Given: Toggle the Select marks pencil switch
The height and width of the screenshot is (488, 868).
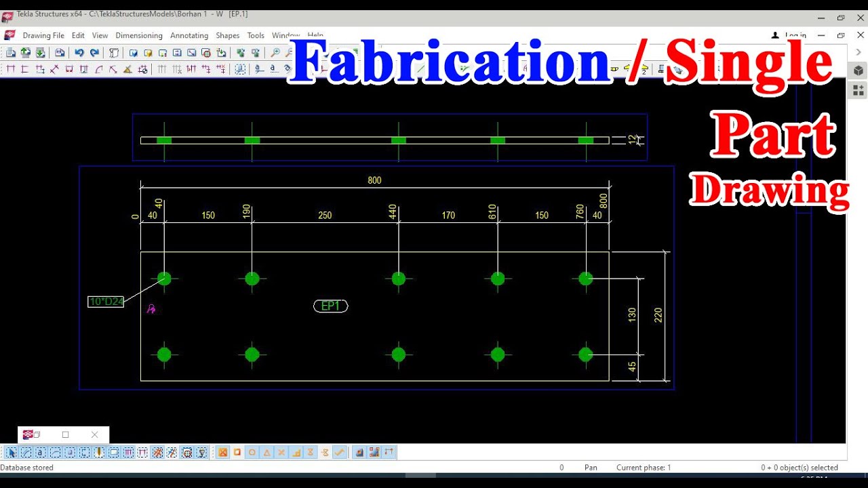Looking at the screenshot, I should click(x=100, y=452).
